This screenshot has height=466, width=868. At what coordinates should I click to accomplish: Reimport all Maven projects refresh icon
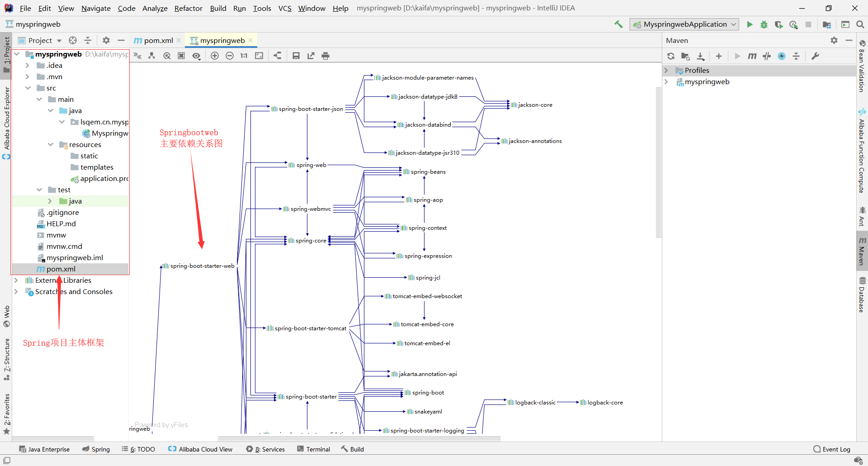click(671, 56)
